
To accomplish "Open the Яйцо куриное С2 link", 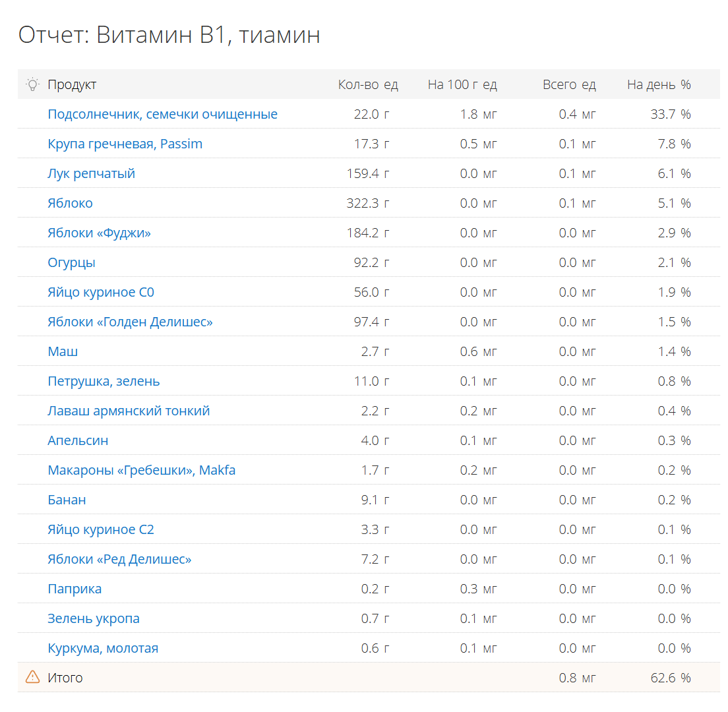I will coord(101,530).
